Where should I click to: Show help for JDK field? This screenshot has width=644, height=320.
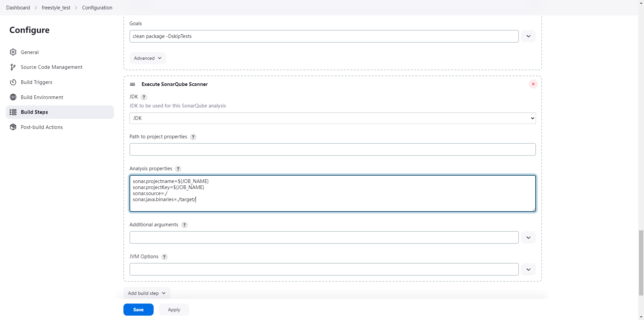[144, 97]
